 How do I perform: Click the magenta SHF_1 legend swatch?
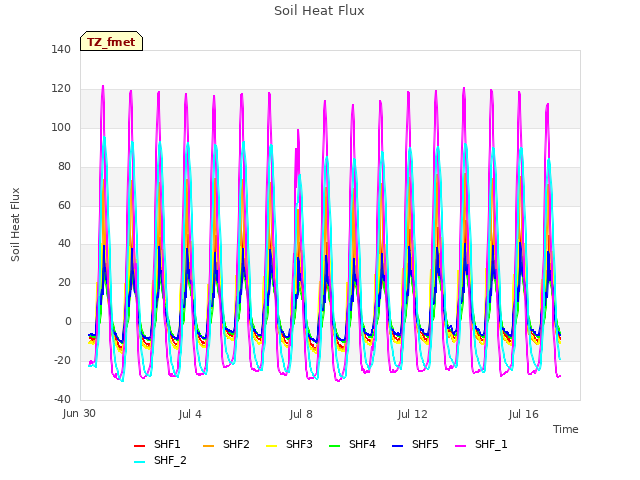tap(460, 445)
